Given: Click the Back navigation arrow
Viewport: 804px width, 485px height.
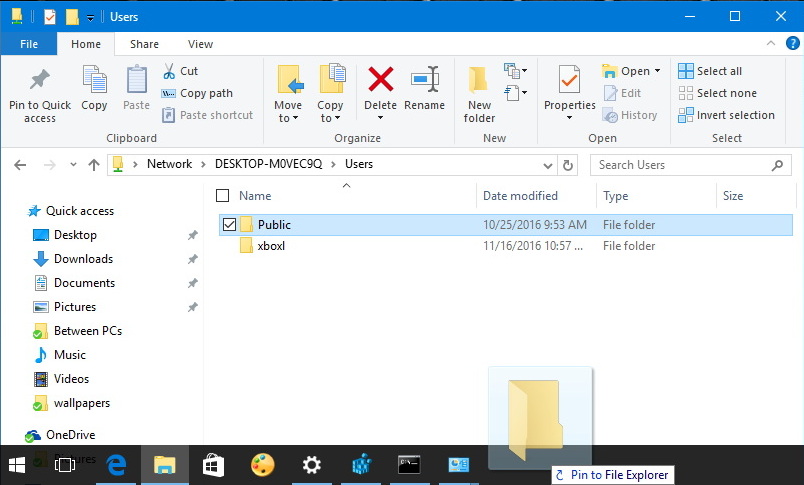Looking at the screenshot, I should coord(20,165).
